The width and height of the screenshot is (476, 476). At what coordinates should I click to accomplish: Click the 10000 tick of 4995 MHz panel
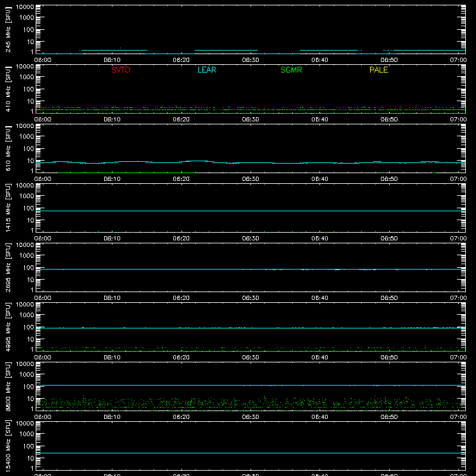pyautogui.click(x=25, y=305)
